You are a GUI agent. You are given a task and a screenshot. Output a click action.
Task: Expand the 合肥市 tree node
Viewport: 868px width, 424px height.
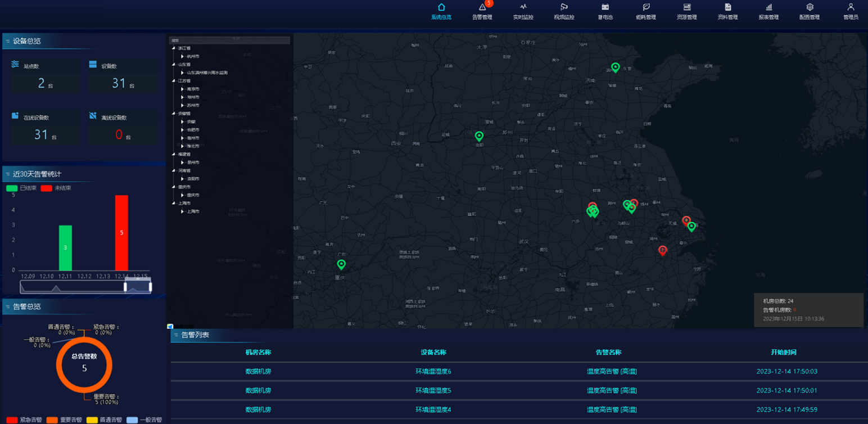pyautogui.click(x=183, y=130)
